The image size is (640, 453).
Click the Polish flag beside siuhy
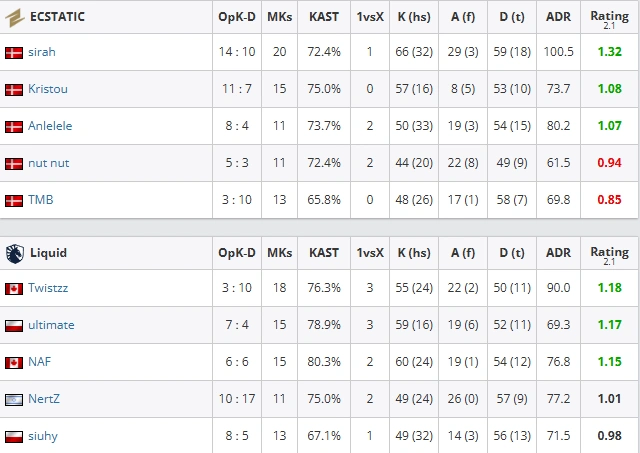click(x=14, y=437)
